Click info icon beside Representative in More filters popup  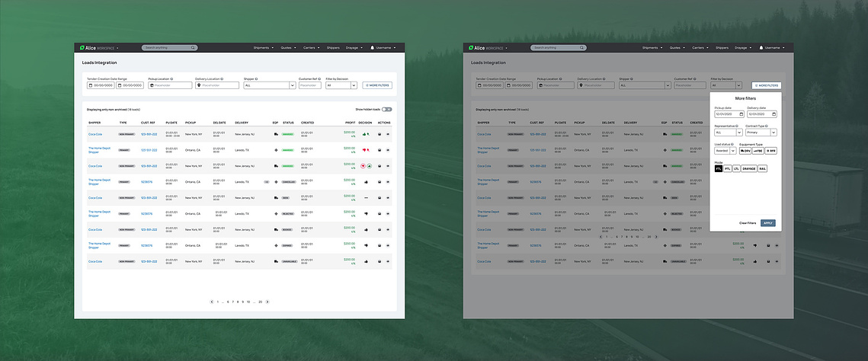coord(738,126)
